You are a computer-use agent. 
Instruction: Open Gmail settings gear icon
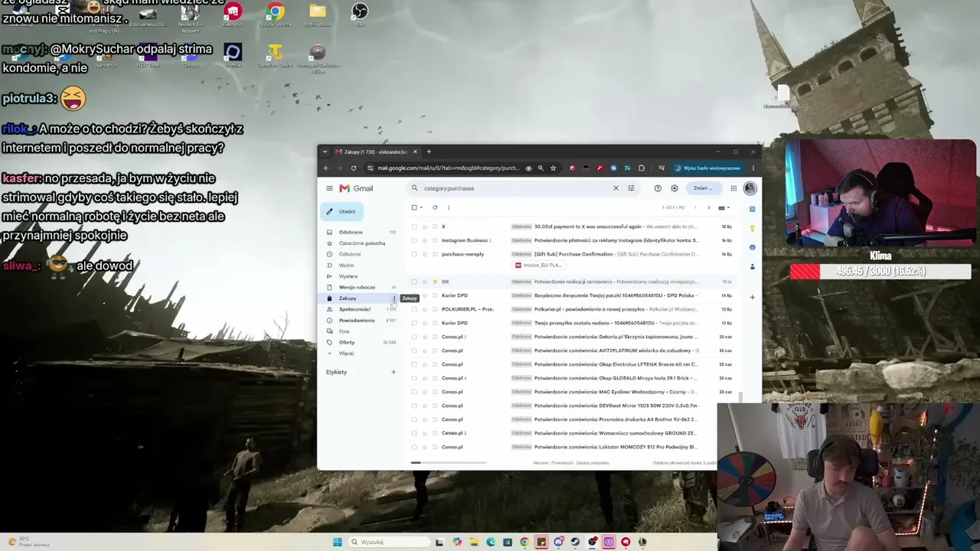tap(675, 188)
